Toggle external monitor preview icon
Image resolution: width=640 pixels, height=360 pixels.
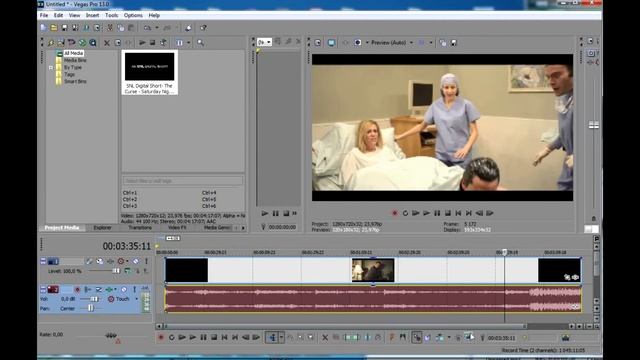click(331, 42)
